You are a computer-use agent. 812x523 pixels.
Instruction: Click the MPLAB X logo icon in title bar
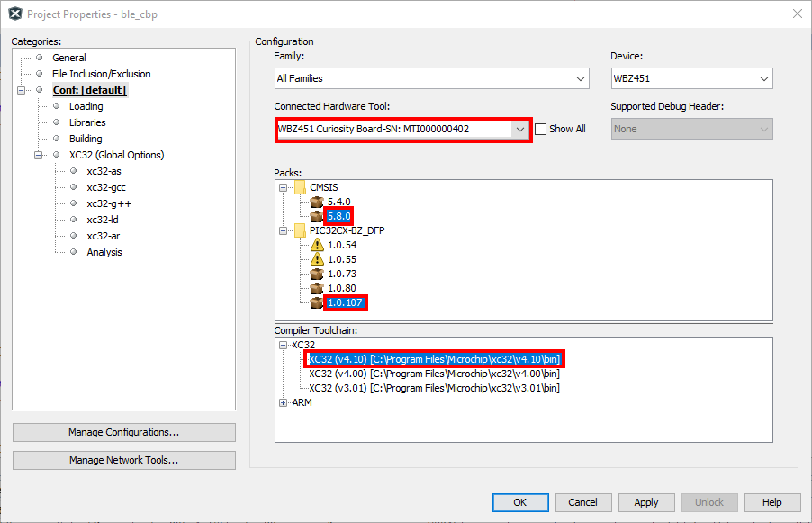point(16,14)
